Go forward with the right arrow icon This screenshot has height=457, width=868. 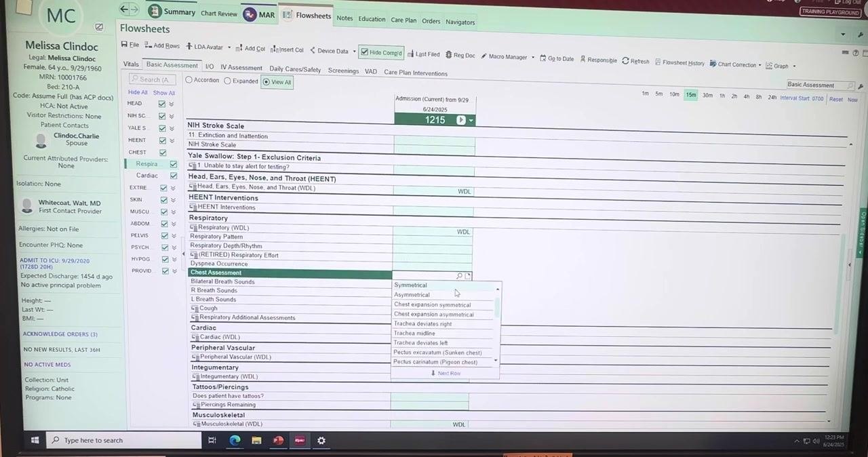(x=134, y=9)
